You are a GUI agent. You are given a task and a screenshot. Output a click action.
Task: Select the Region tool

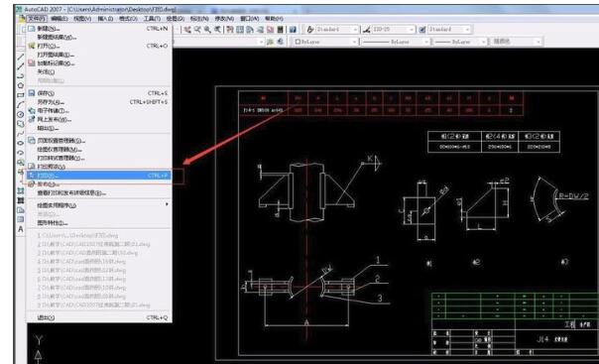21,210
